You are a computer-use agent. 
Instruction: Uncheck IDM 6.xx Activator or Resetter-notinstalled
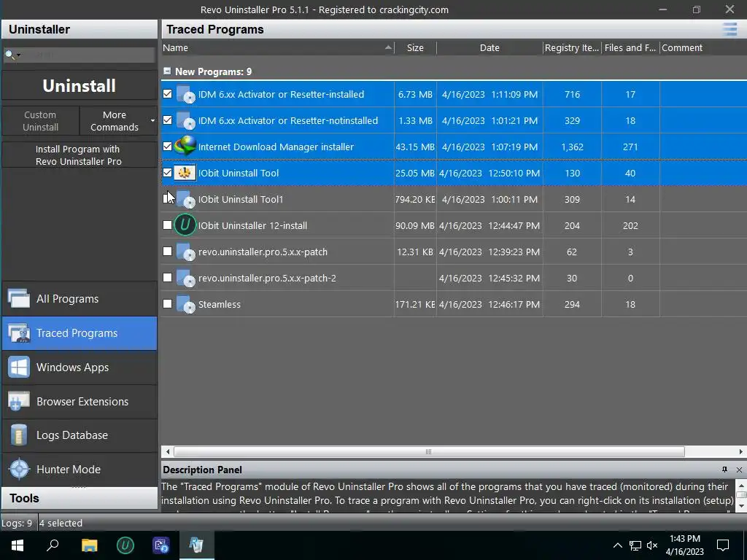tap(167, 120)
